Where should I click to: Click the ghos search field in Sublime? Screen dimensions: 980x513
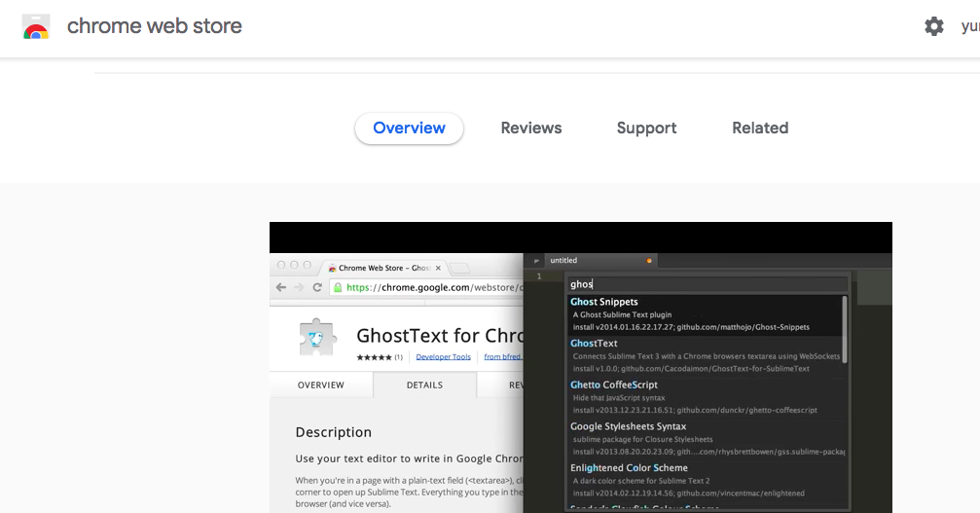click(x=708, y=284)
